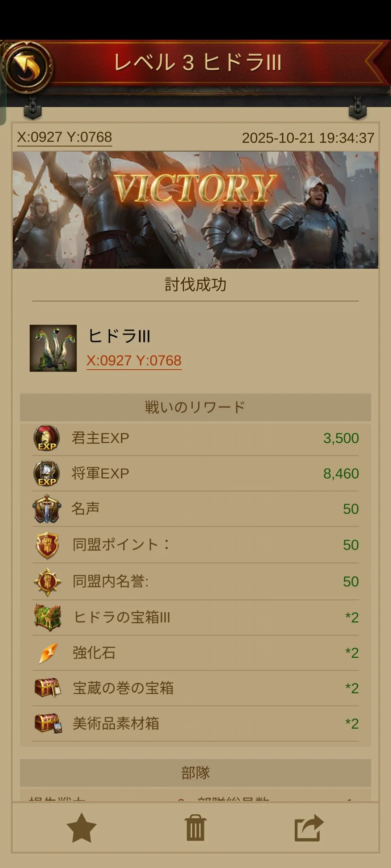Tap the 同盟ポイント fist badge icon
Viewport: 391px width, 868px height.
[x=47, y=545]
